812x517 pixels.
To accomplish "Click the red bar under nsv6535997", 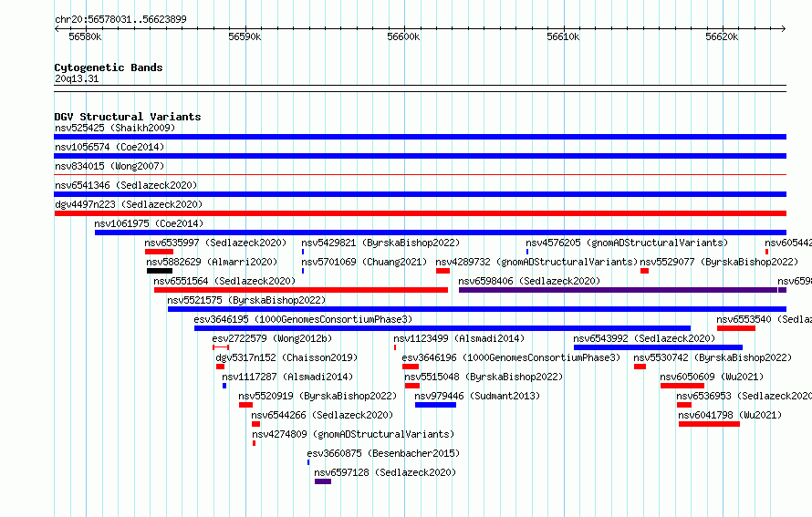I will [159, 252].
